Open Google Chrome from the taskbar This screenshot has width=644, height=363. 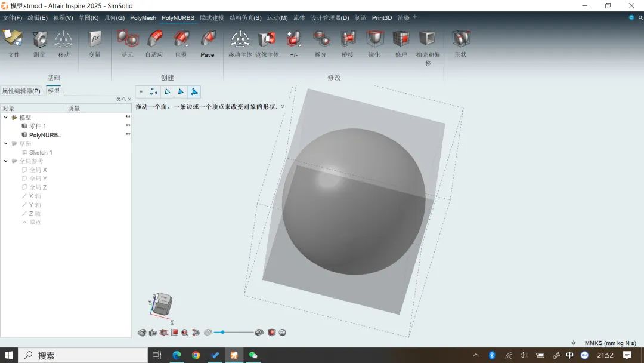pos(196,355)
